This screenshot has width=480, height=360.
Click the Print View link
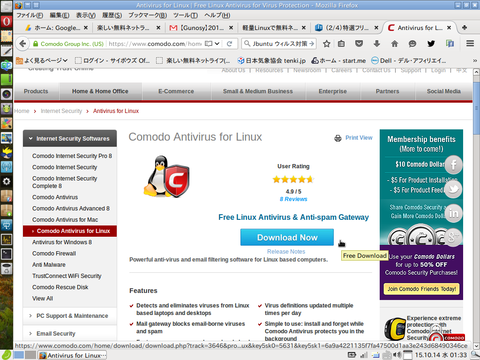pyautogui.click(x=359, y=138)
